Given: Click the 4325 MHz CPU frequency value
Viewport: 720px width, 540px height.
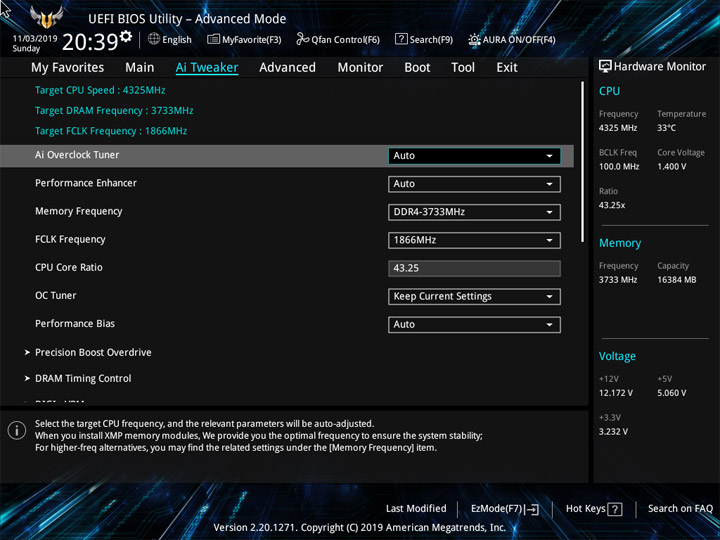Looking at the screenshot, I should click(x=618, y=128).
